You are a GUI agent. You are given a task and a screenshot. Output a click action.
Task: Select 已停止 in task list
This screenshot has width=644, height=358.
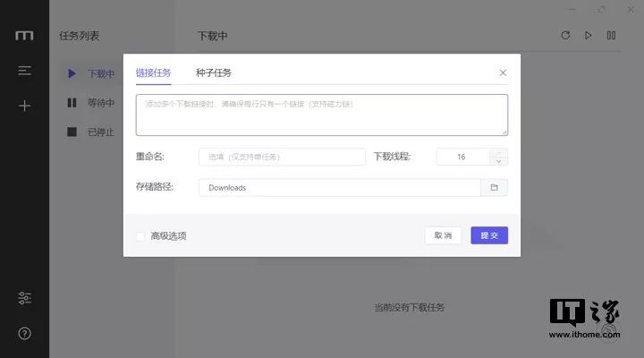point(90,132)
